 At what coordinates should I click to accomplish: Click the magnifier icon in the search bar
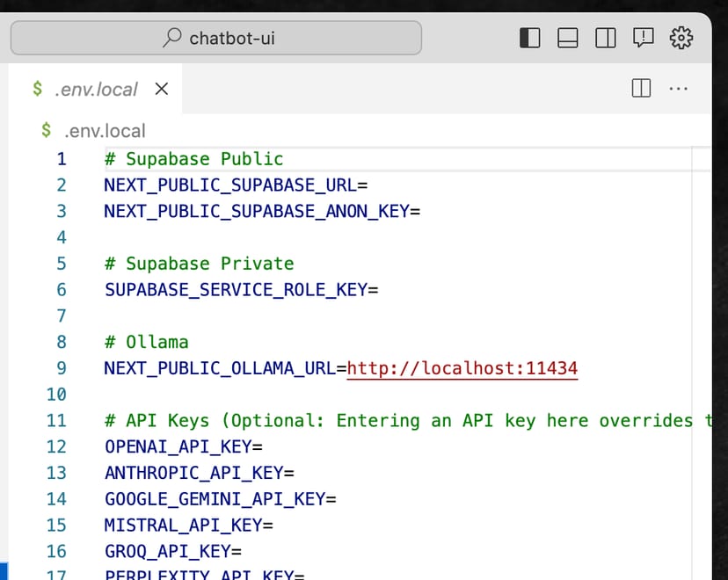172,38
